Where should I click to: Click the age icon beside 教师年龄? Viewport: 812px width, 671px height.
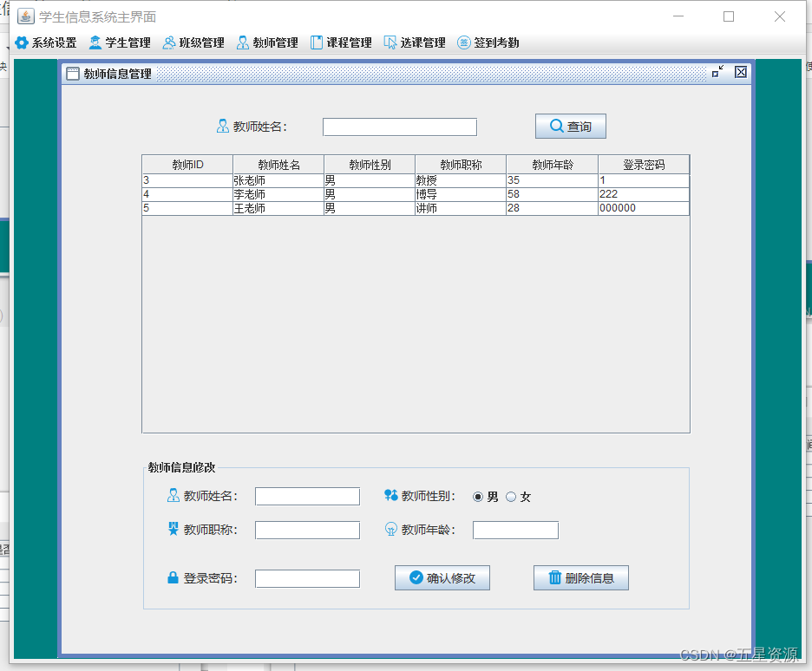point(391,529)
